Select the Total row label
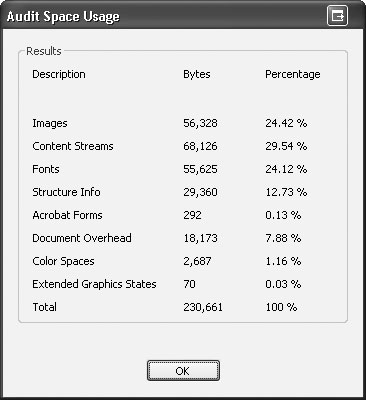The height and width of the screenshot is (400, 366). pos(44,307)
